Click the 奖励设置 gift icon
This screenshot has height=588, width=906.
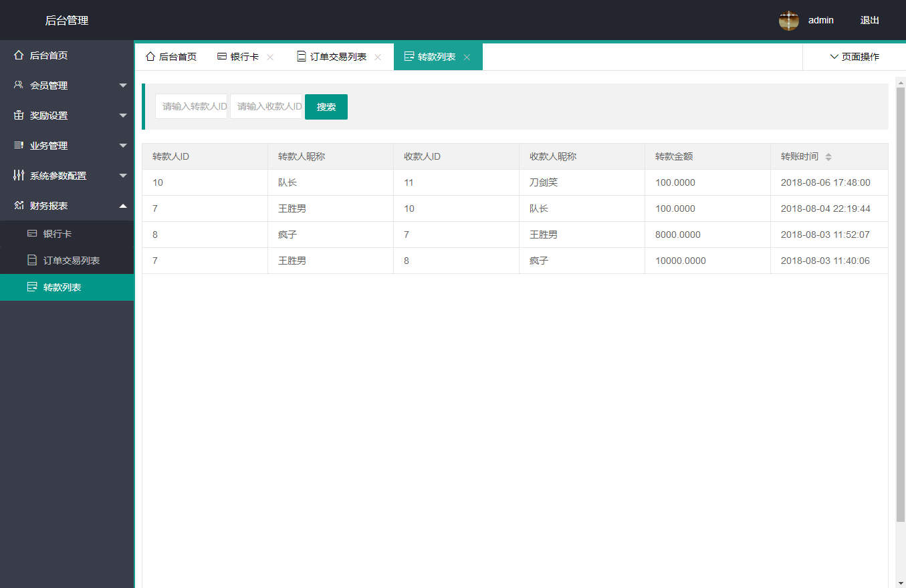click(x=19, y=116)
